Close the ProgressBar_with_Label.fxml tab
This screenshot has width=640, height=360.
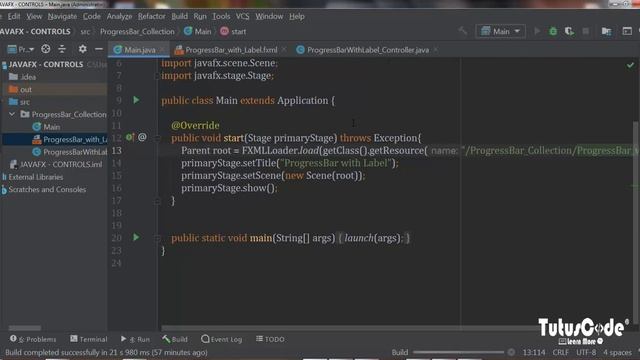click(x=284, y=50)
